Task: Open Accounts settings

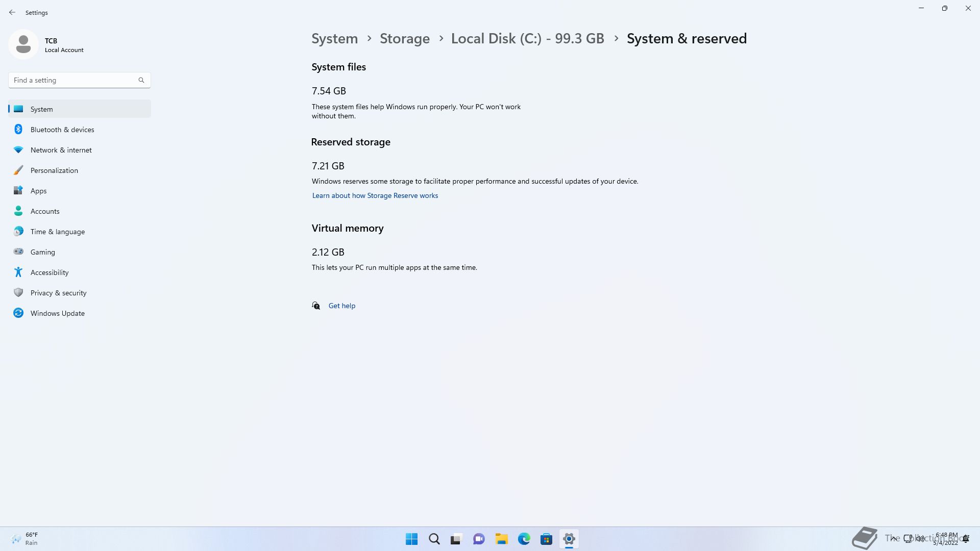Action: coord(80,211)
